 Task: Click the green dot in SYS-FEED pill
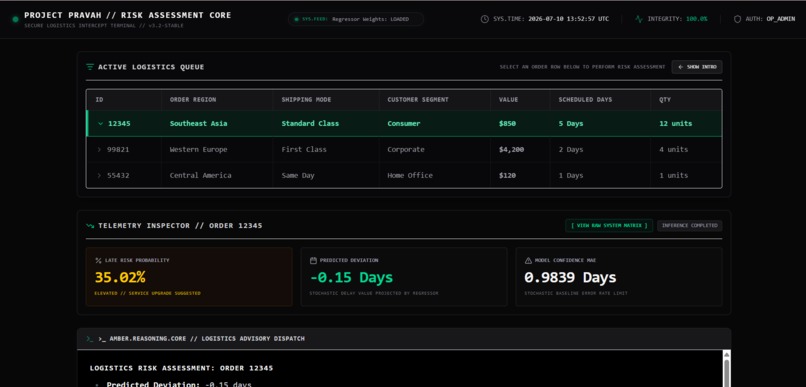pyautogui.click(x=296, y=20)
